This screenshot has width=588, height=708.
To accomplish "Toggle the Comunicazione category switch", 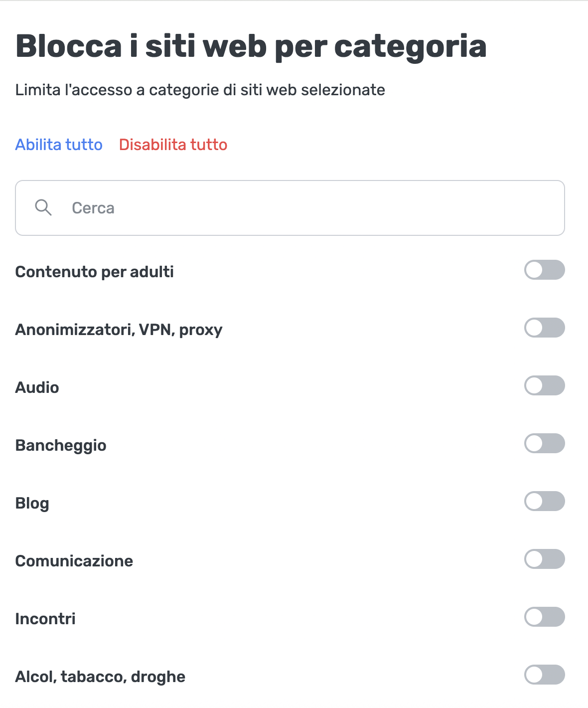I will 544,559.
